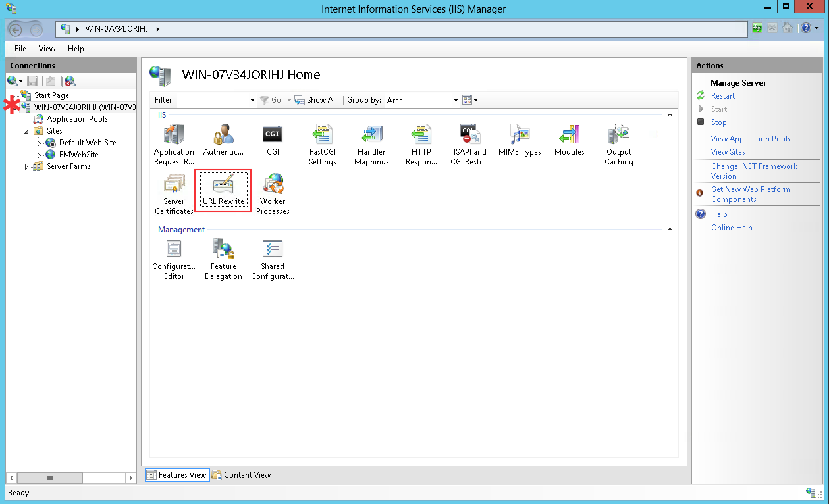829x504 pixels.
Task: Open the View menu
Action: click(x=47, y=49)
